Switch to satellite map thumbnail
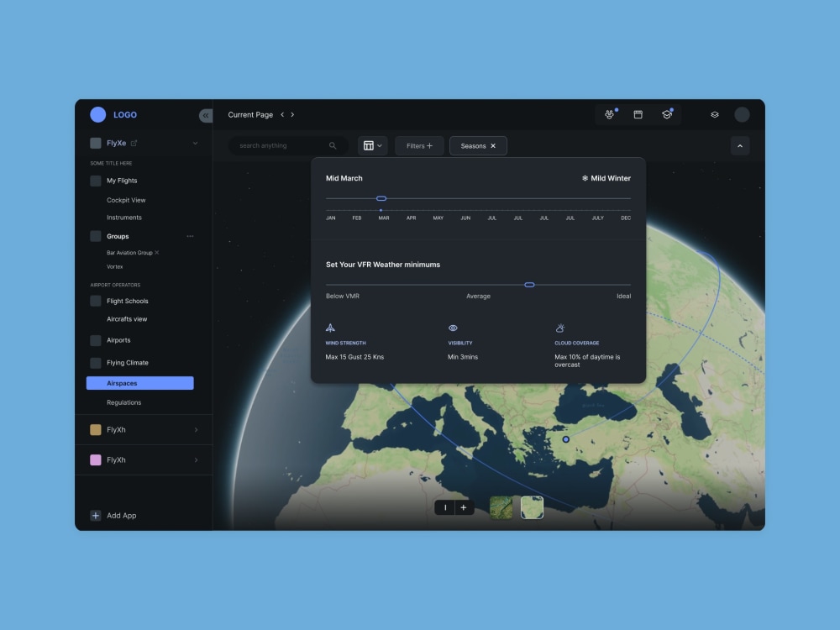Screen dimensions: 840x630 pyautogui.click(x=501, y=508)
